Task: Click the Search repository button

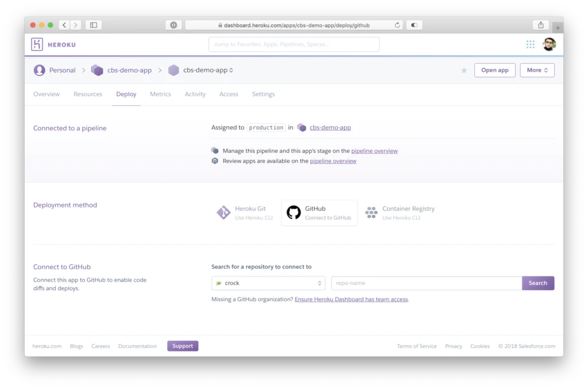Action: tap(537, 283)
